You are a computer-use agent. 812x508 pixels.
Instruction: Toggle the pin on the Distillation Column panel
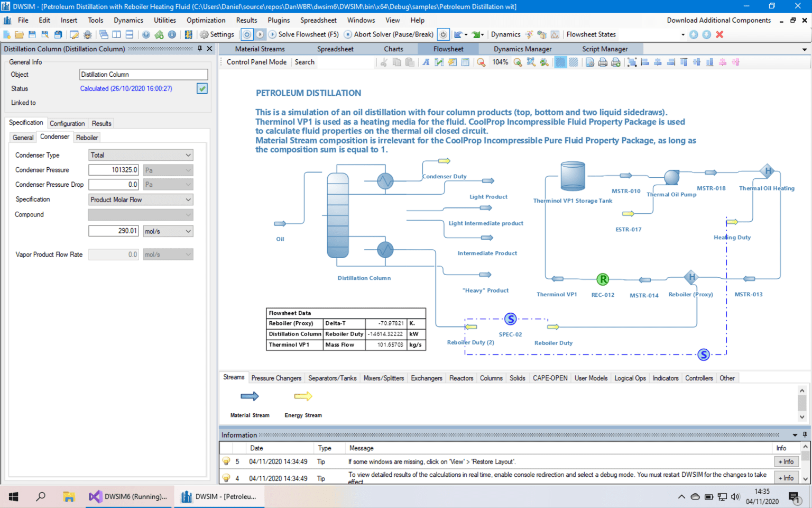pos(199,49)
